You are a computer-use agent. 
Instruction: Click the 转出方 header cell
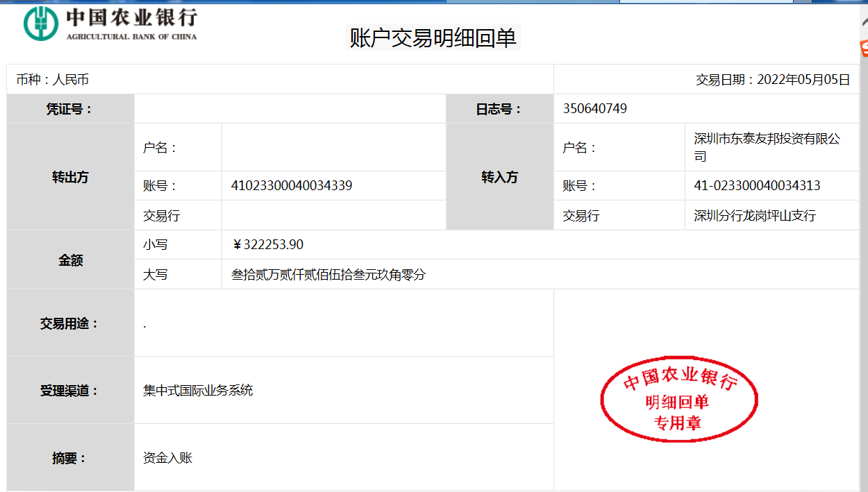(70, 177)
